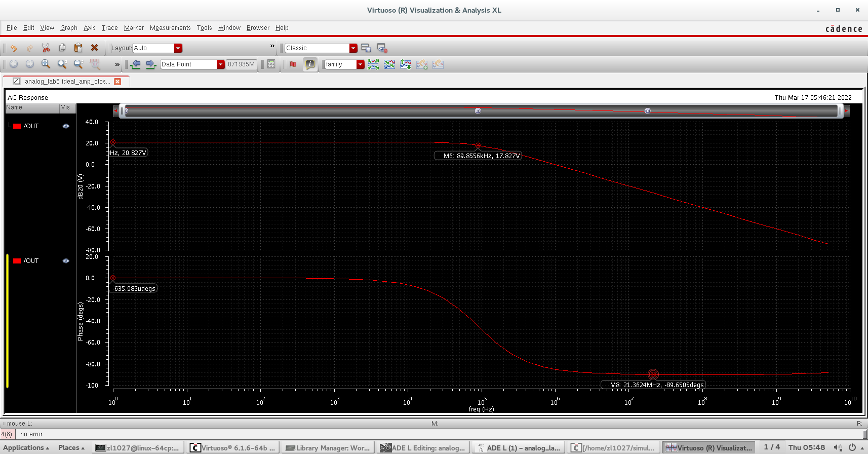The image size is (868, 454).
Task: Open the Window menu
Action: tap(229, 28)
